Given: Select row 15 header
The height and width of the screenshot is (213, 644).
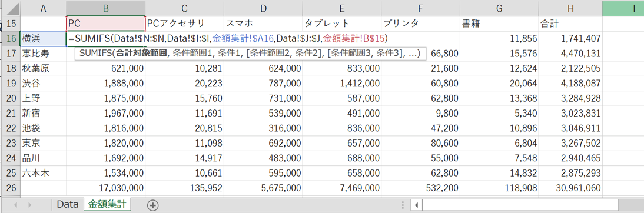Looking at the screenshot, I should 12,24.
